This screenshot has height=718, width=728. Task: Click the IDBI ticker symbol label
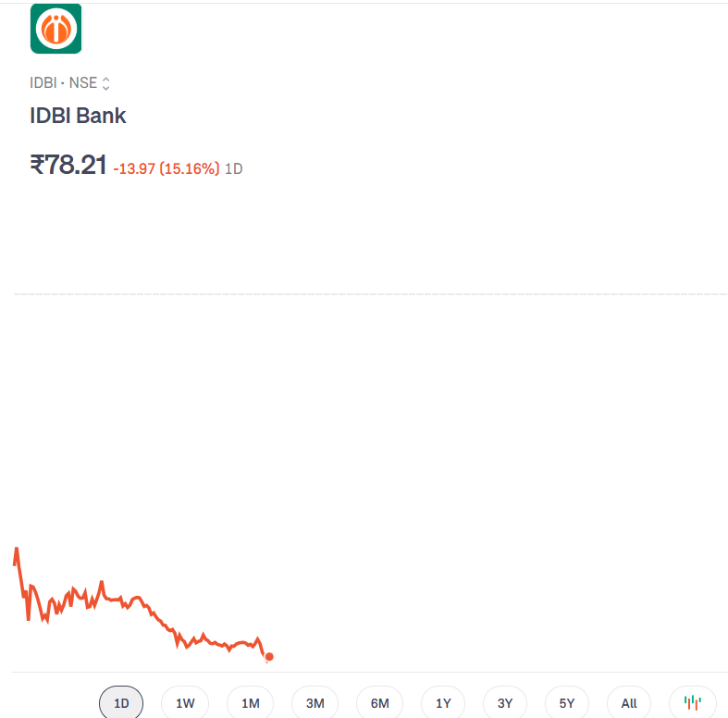(x=43, y=83)
